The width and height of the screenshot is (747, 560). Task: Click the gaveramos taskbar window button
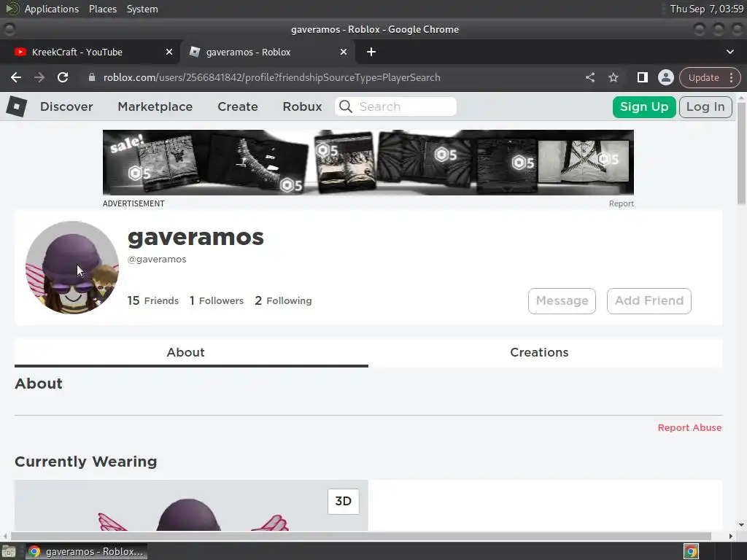86,551
